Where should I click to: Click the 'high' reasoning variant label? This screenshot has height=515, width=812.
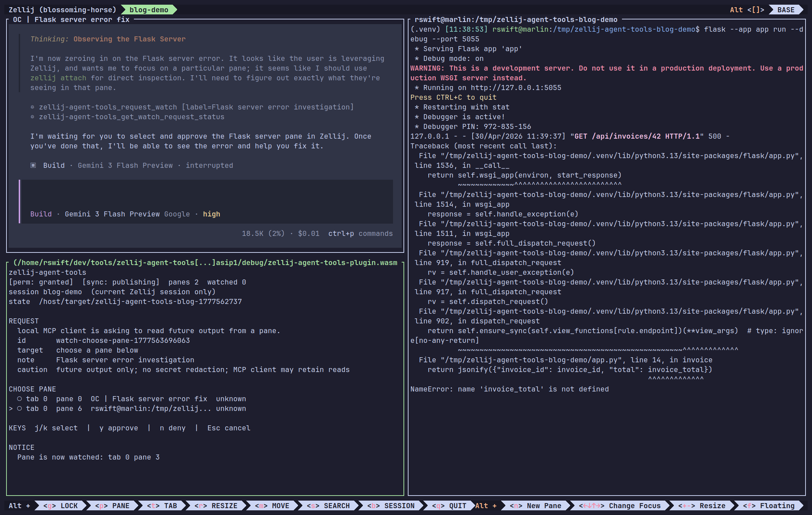[212, 214]
